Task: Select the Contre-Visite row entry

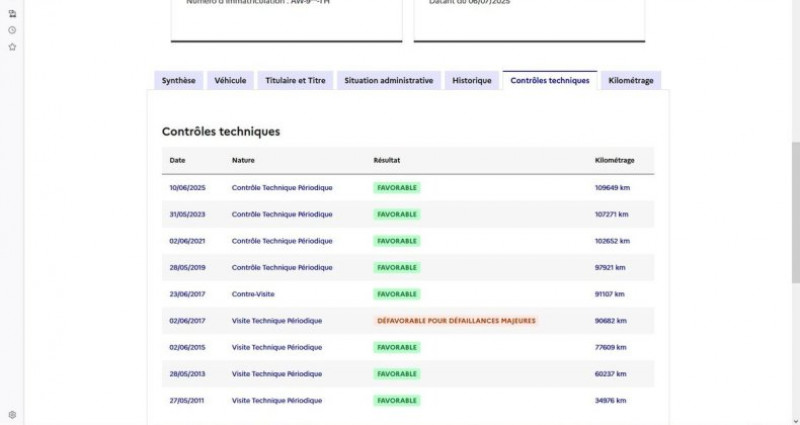Action: click(253, 294)
